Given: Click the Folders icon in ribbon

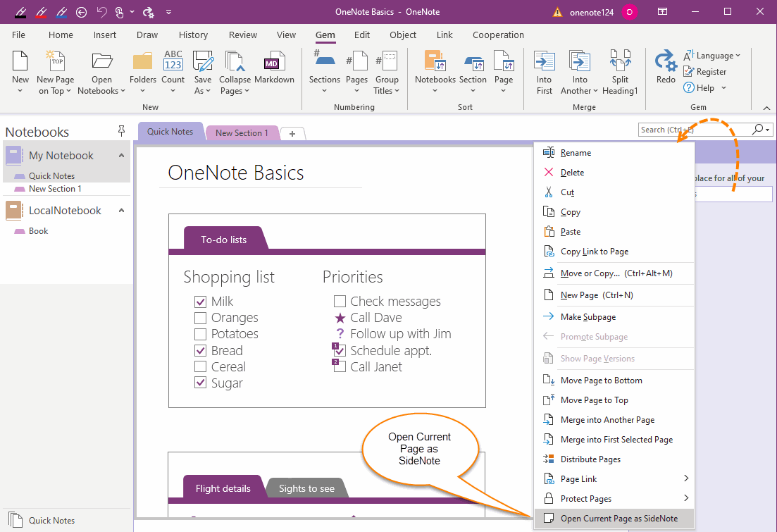Looking at the screenshot, I should click(x=143, y=61).
